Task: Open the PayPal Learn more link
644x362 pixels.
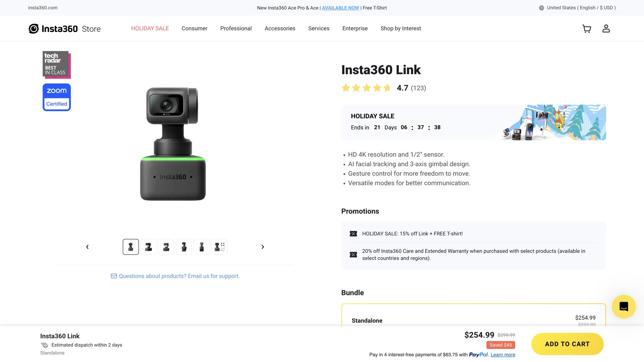Action: coord(502,355)
